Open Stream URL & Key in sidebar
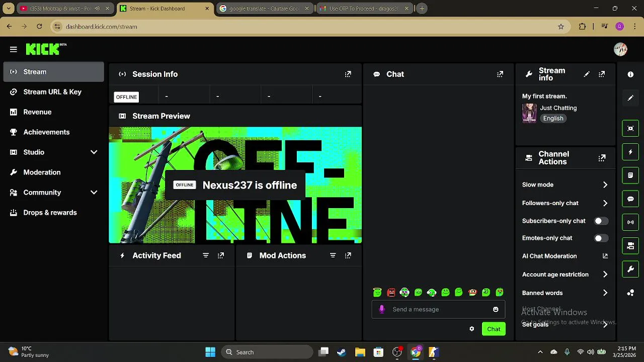The height and width of the screenshot is (362, 644). [x=53, y=92]
